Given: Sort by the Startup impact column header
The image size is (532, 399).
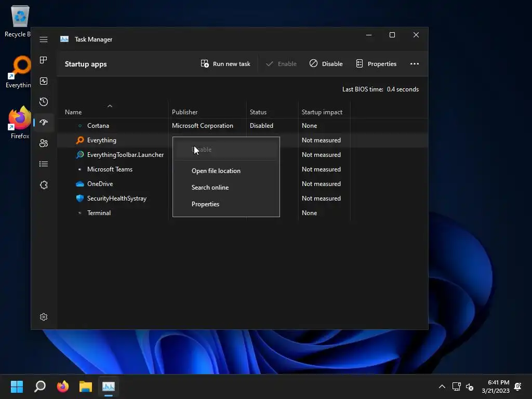Looking at the screenshot, I should click(x=322, y=112).
